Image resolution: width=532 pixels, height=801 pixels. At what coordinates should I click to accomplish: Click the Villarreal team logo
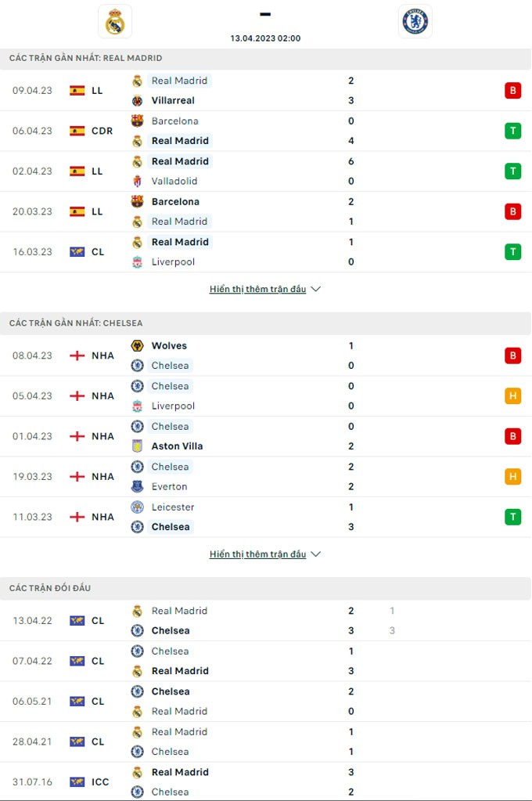pos(137,100)
